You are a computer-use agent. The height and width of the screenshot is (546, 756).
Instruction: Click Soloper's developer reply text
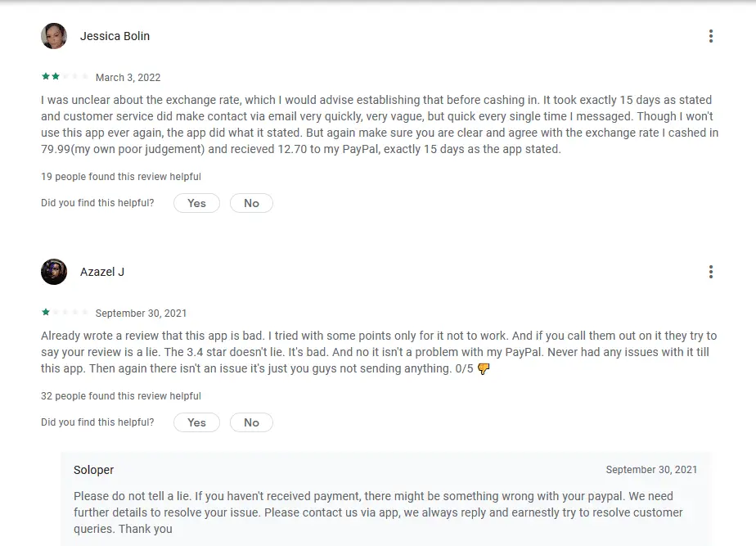click(376, 512)
